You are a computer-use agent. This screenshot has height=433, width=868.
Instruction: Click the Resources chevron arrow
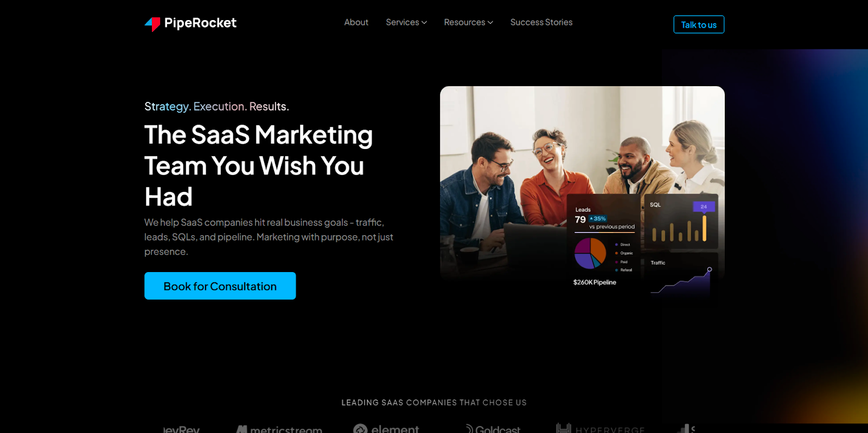tap(490, 23)
